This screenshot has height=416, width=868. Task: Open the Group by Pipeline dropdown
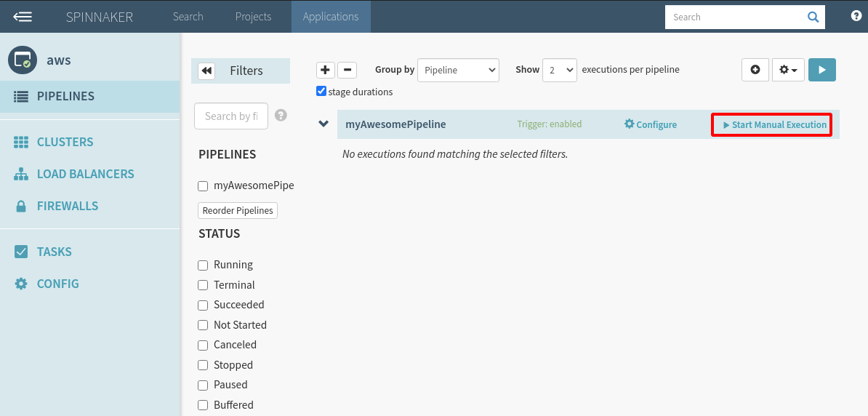pyautogui.click(x=458, y=70)
